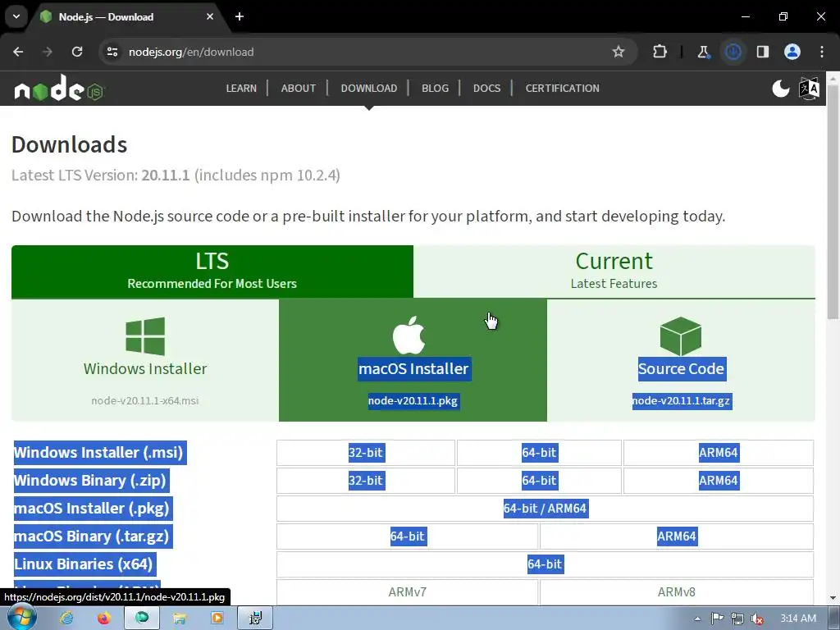The width and height of the screenshot is (840, 630).
Task: Click the Windows Installer label
Action: (x=145, y=368)
